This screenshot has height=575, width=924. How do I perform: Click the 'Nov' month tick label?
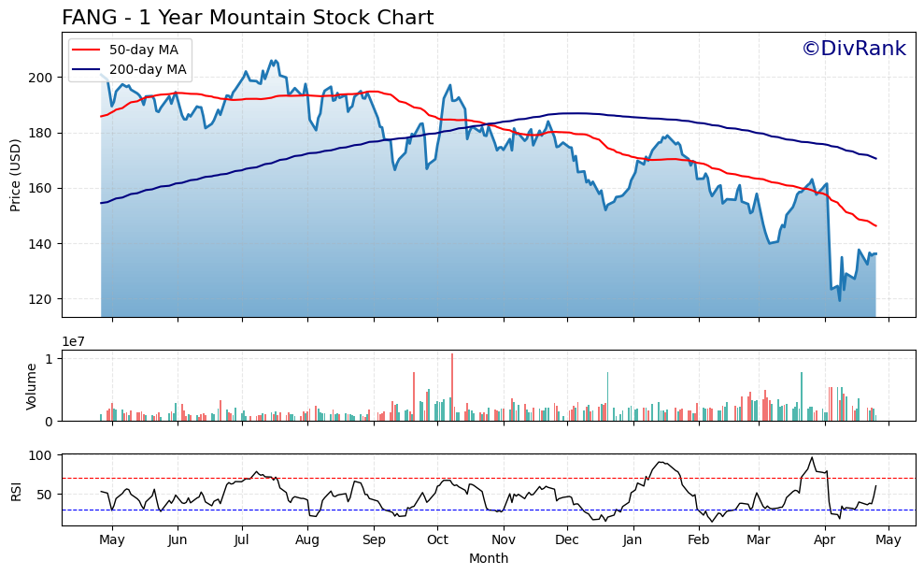click(x=504, y=539)
